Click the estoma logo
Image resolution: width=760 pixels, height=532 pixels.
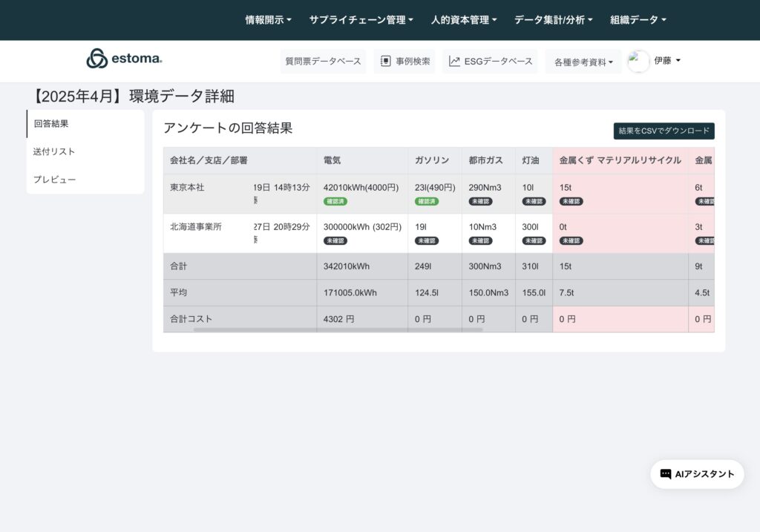click(124, 59)
